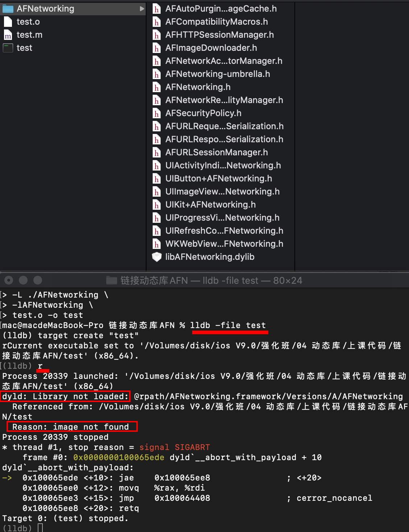
Task: Select the test.o file icon
Action: 8,22
